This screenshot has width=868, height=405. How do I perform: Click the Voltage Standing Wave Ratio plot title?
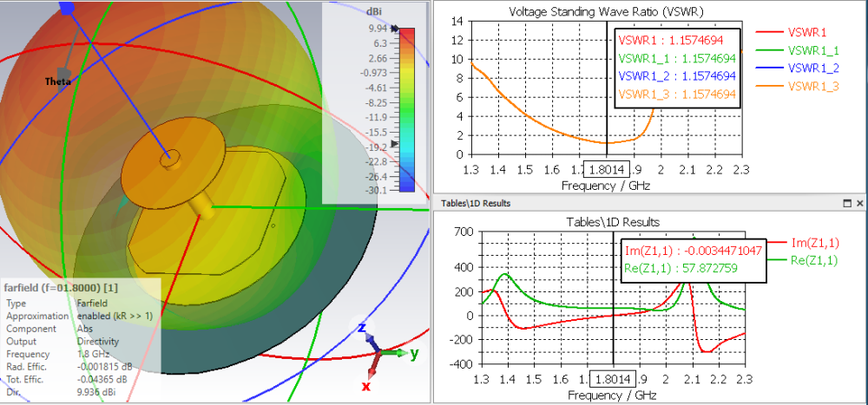(606, 11)
